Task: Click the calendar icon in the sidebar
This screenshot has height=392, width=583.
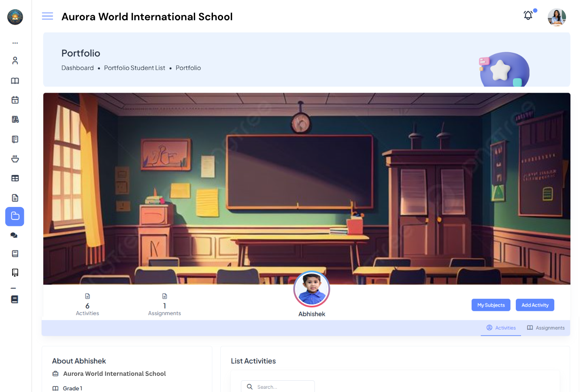Action: (15, 100)
